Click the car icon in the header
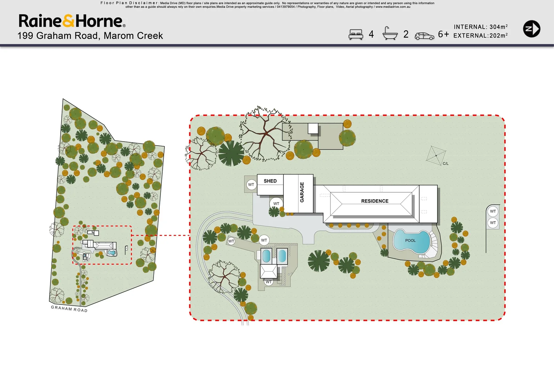 tap(424, 36)
